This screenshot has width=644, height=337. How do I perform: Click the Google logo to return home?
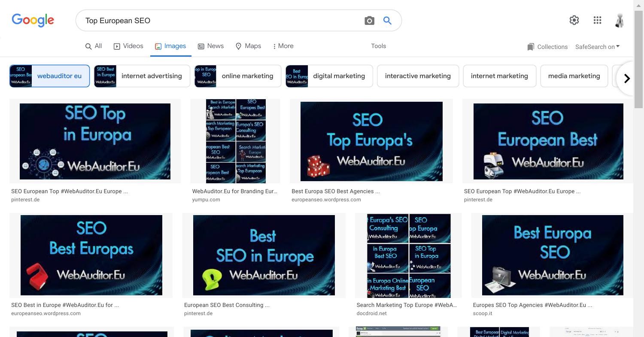point(33,20)
